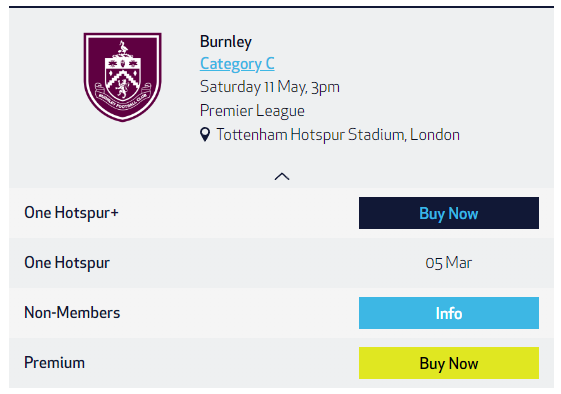
Task: Click the Premier League competition label
Action: point(252,111)
